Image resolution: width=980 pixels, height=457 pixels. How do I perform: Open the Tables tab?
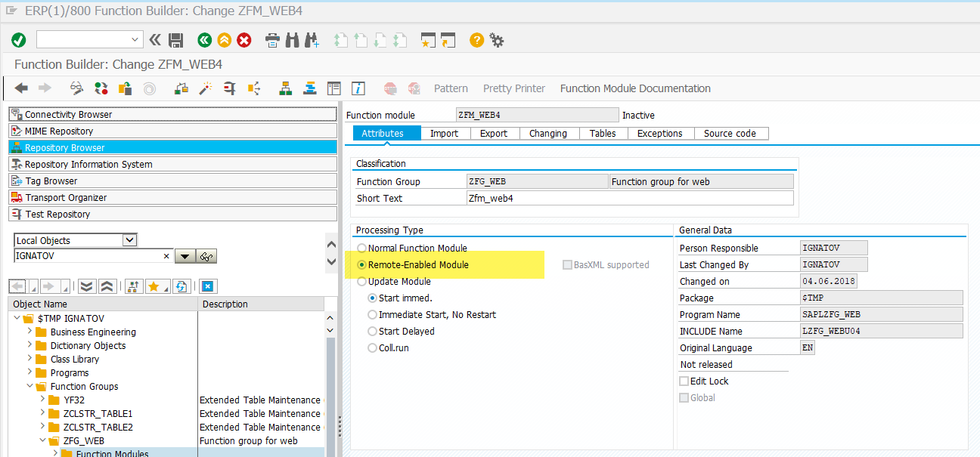[x=603, y=133]
